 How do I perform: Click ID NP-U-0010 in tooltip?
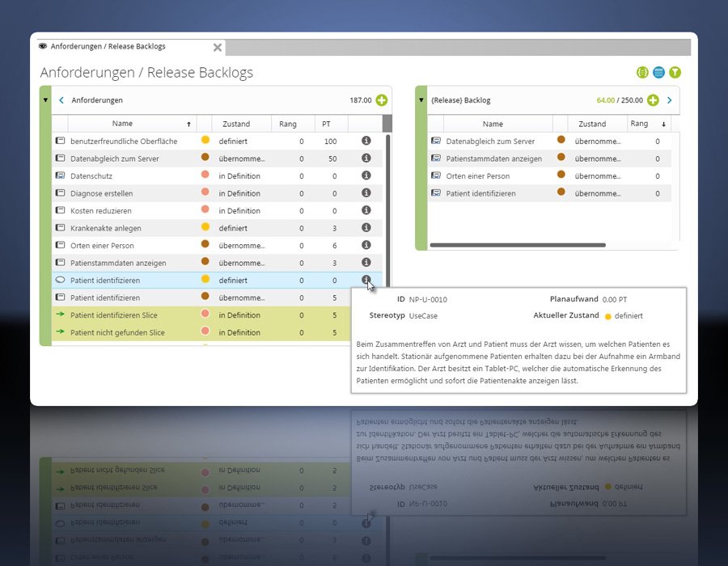tap(428, 300)
